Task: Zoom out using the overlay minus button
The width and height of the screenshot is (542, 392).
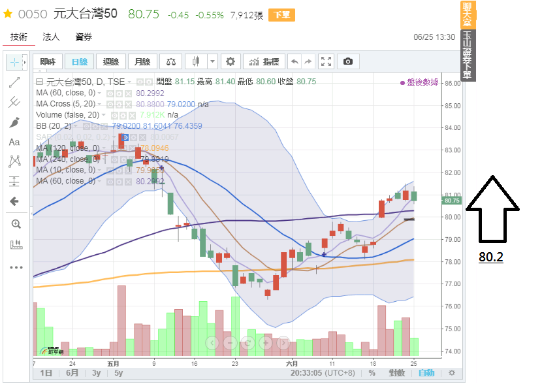Action: pyautogui.click(x=231, y=343)
